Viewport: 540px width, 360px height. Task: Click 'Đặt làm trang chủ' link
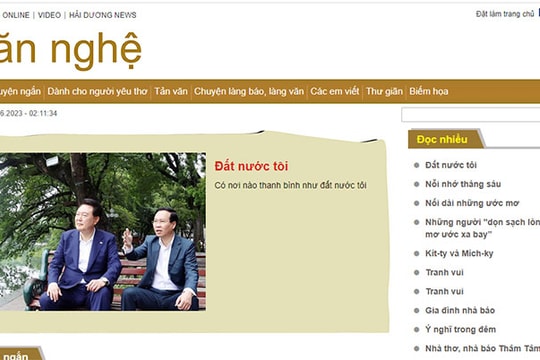tap(505, 14)
